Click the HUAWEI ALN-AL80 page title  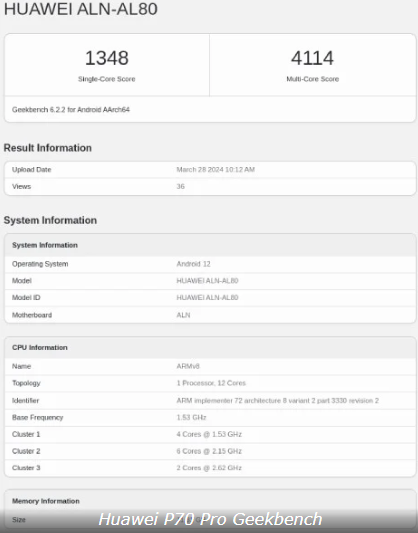[x=81, y=8]
